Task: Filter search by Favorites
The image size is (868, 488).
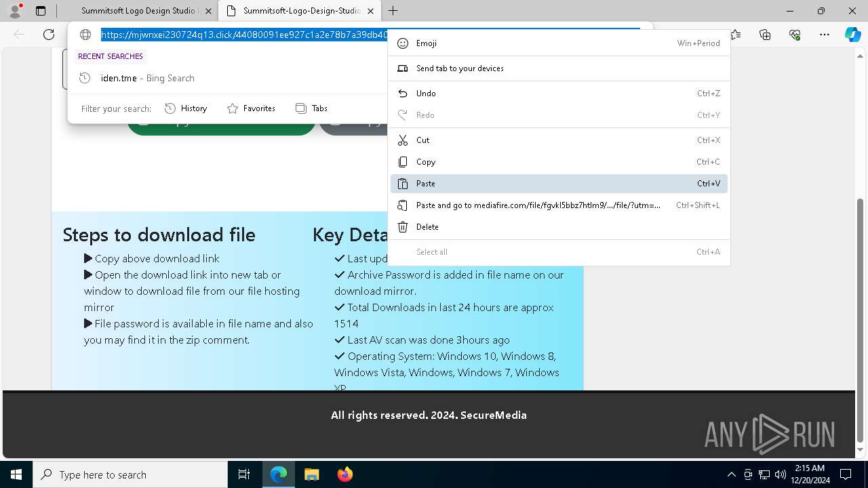Action: coord(251,108)
